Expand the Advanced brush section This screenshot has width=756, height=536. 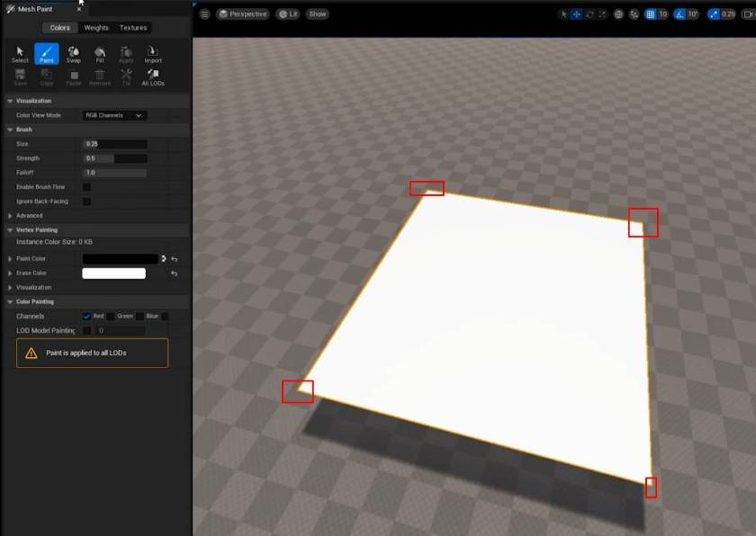click(10, 216)
